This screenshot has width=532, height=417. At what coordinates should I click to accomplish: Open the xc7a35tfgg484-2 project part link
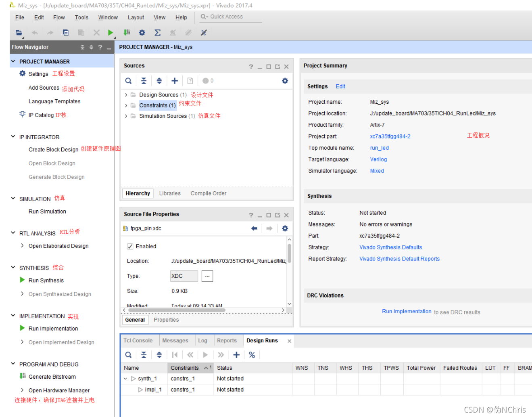[x=390, y=136]
